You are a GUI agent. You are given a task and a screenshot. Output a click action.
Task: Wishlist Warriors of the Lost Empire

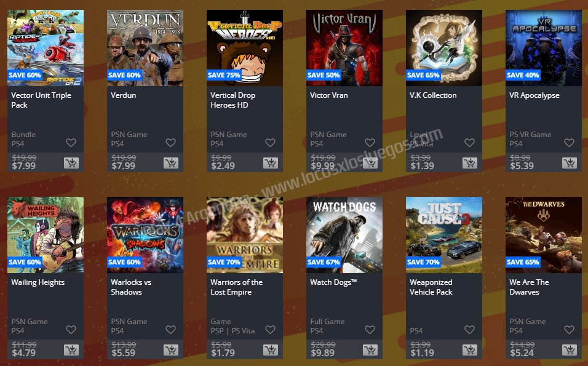point(271,330)
